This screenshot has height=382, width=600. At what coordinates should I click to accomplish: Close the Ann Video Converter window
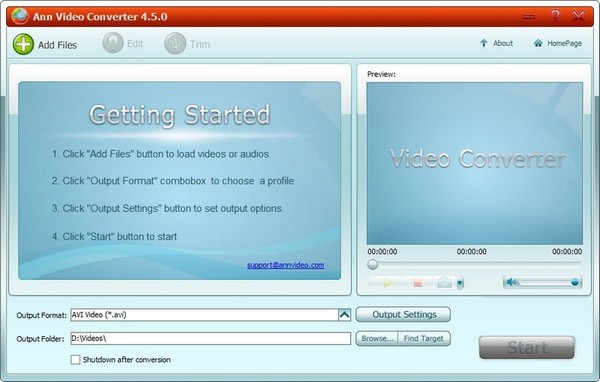[x=579, y=16]
